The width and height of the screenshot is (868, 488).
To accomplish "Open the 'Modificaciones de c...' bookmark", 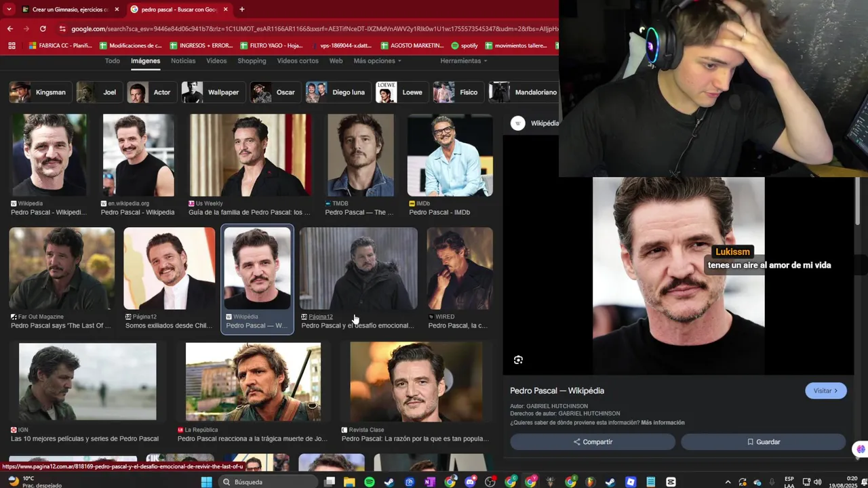I will [131, 45].
